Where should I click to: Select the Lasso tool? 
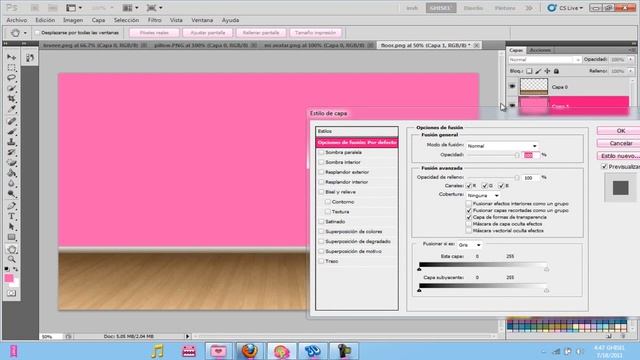11,78
